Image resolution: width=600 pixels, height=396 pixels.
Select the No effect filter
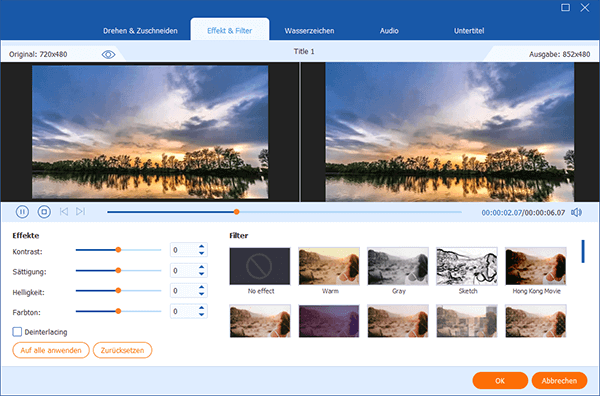tap(260, 266)
